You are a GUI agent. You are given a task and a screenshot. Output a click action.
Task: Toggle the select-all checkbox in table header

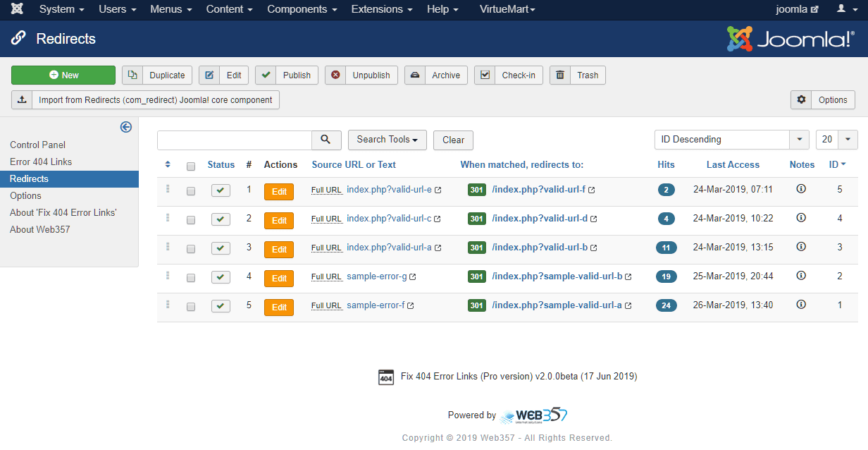coord(191,166)
